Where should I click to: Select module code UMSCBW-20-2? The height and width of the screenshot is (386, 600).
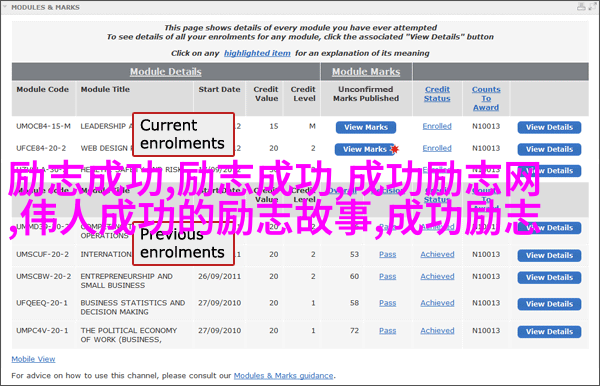point(44,276)
